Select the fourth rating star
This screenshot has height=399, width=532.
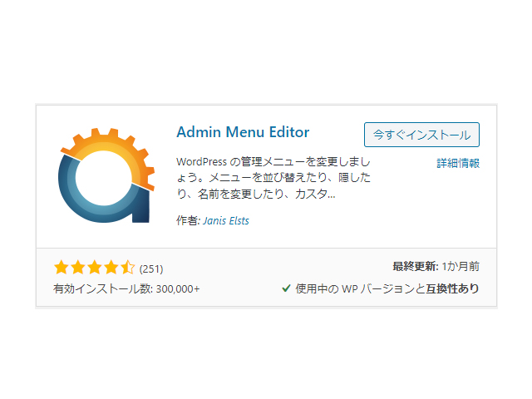111,268
